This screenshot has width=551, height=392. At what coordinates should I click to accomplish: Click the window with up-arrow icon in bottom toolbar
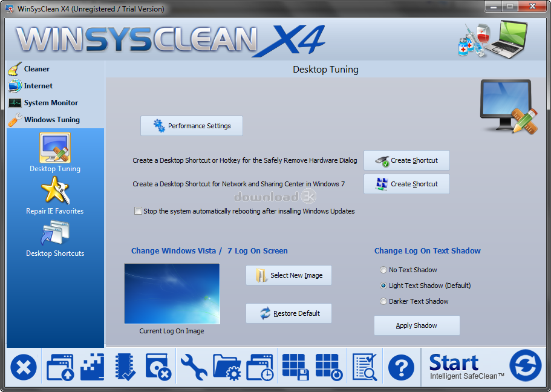[60, 367]
